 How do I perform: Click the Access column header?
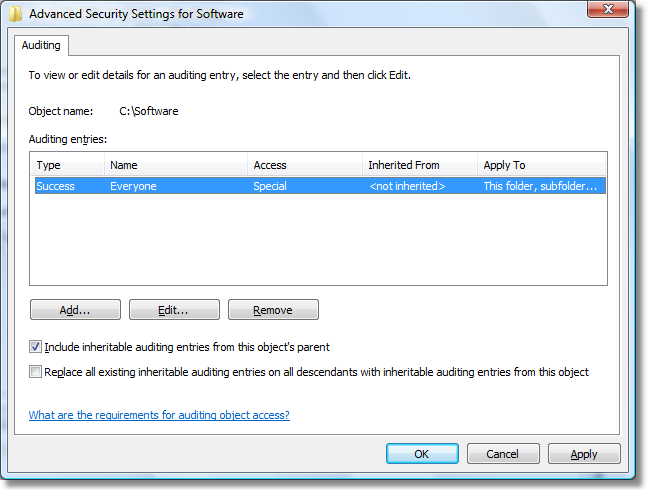coord(305,165)
